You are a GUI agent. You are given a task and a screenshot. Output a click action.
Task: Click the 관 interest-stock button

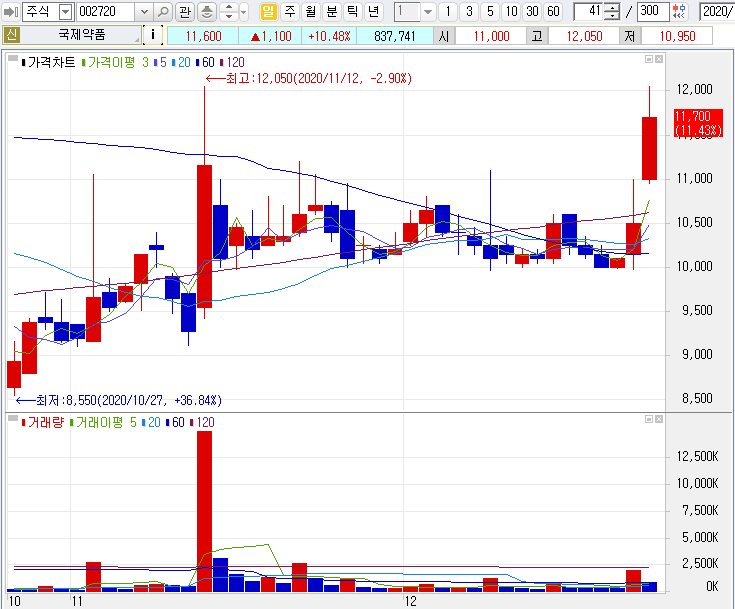click(x=185, y=11)
